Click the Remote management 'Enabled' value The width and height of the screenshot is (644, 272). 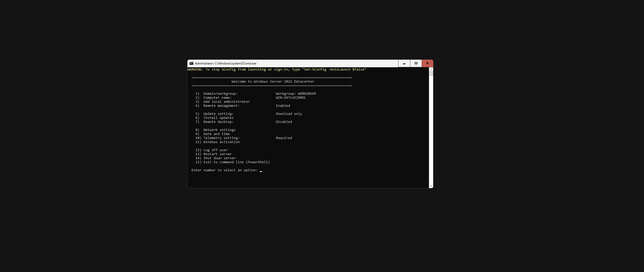click(x=283, y=106)
